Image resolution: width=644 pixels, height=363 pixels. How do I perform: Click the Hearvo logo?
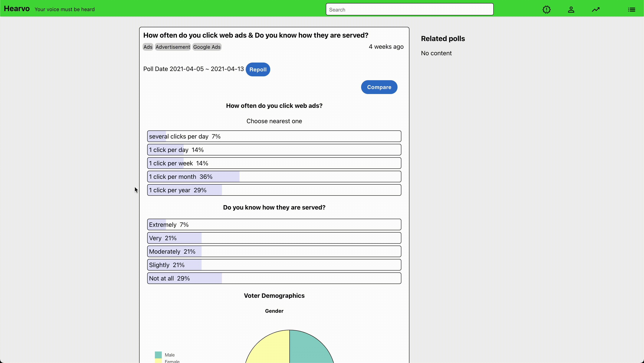click(17, 9)
